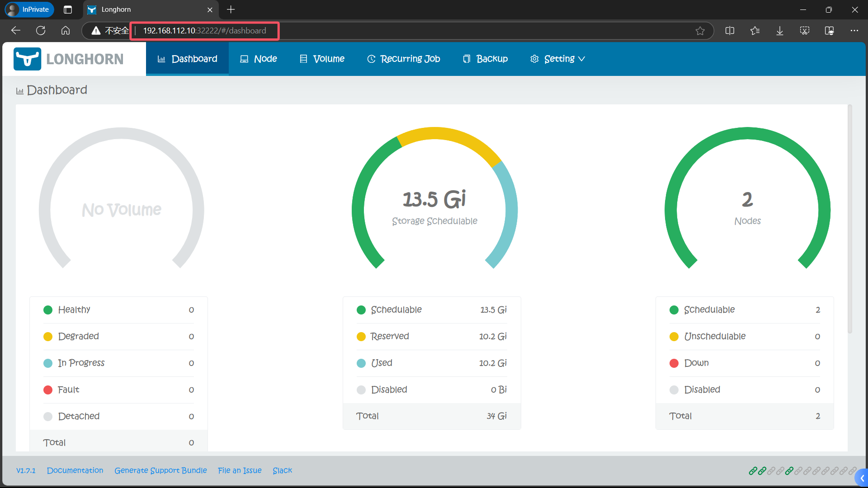Click the 13.5 Gi storage gauge value
868x488 pixels.
(434, 199)
